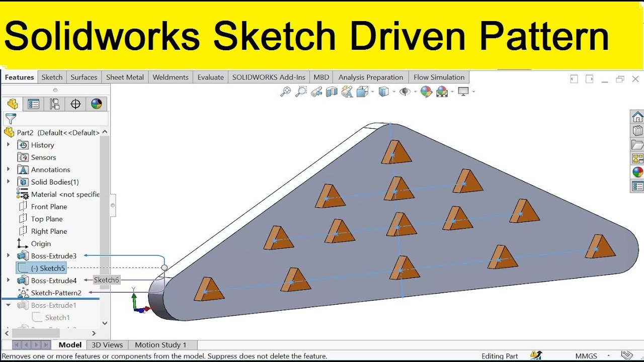Image resolution: width=644 pixels, height=362 pixels.
Task: Switch to the 3D Views tab
Action: click(x=107, y=345)
